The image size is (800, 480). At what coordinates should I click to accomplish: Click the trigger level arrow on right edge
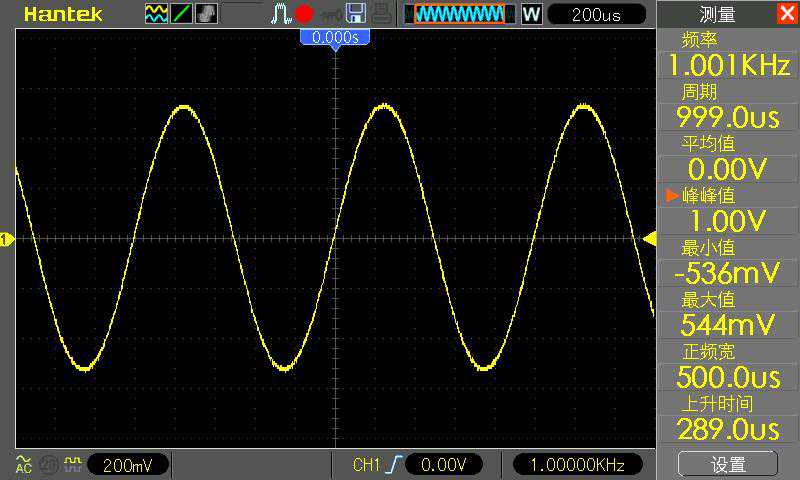click(x=649, y=239)
